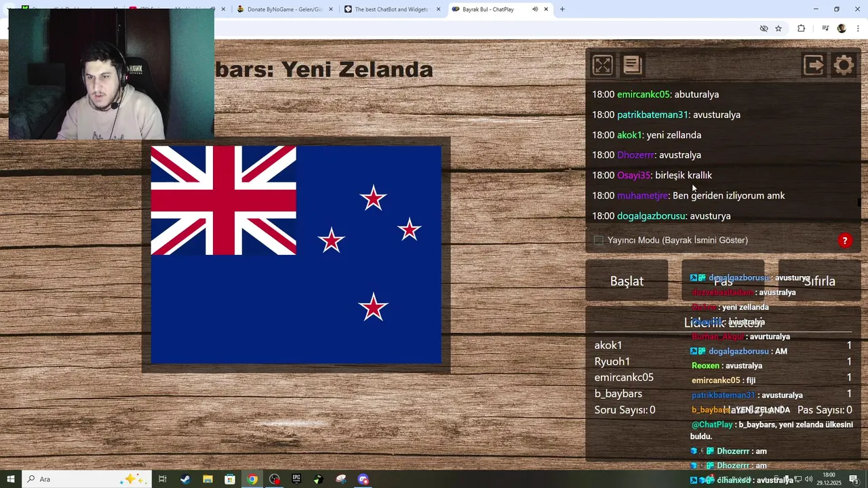
Task: Click the 'Reoxen : avustralya' overlay message
Action: click(x=727, y=366)
